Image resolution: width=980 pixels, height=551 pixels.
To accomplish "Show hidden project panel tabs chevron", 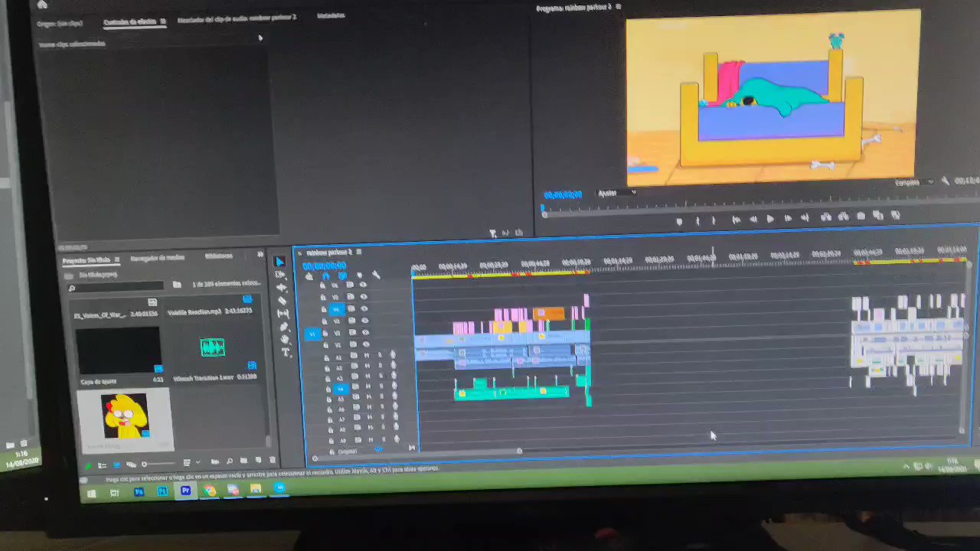I will pos(260,254).
